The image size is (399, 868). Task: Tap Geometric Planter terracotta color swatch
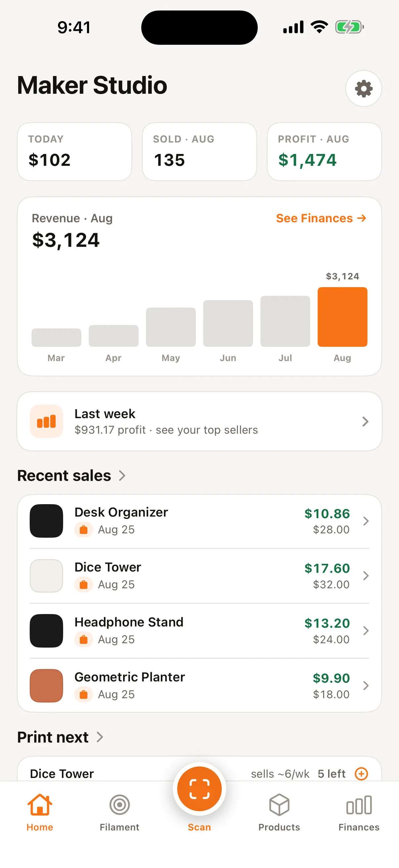(46, 685)
